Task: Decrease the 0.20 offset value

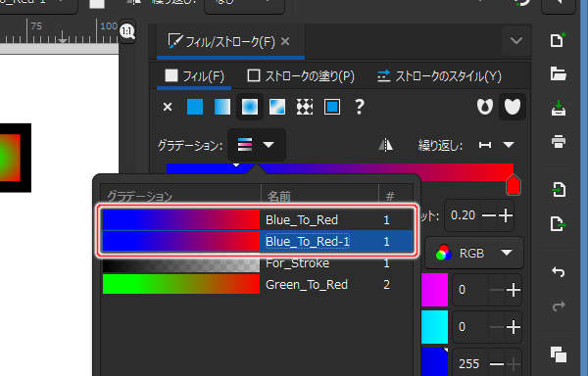Action: coord(488,215)
